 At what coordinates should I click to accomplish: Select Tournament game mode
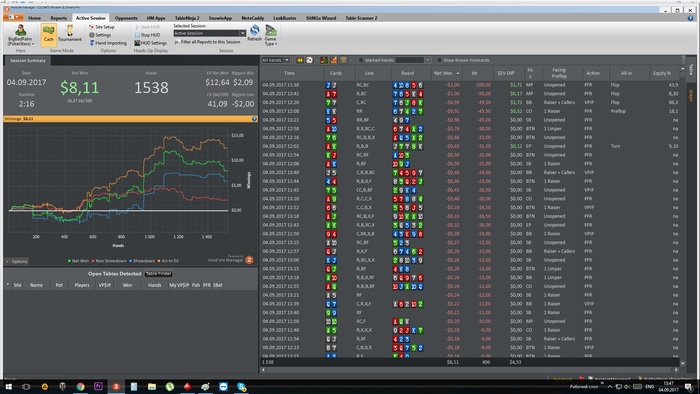pyautogui.click(x=70, y=33)
